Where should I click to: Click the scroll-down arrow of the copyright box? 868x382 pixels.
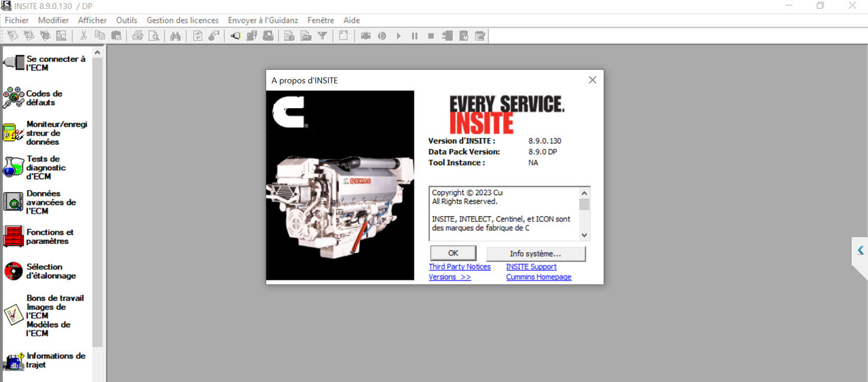pos(584,235)
